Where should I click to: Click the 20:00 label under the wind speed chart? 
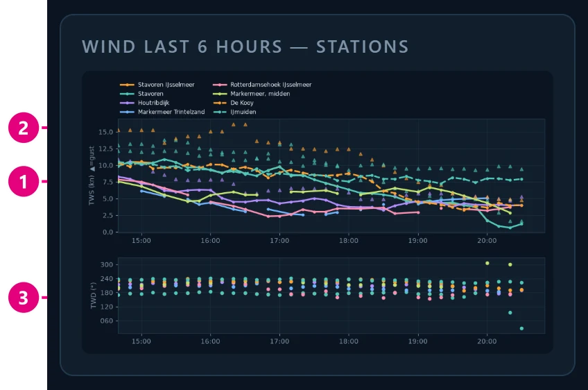[x=487, y=241]
